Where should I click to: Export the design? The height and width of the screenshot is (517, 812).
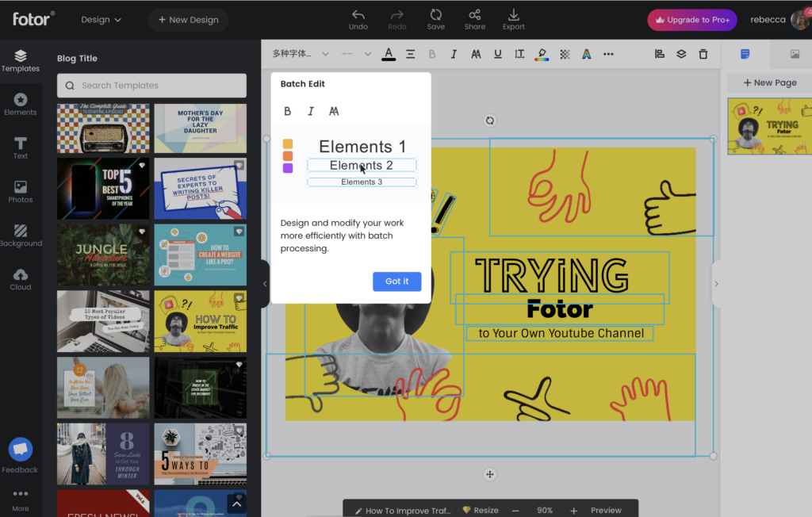[x=513, y=20]
